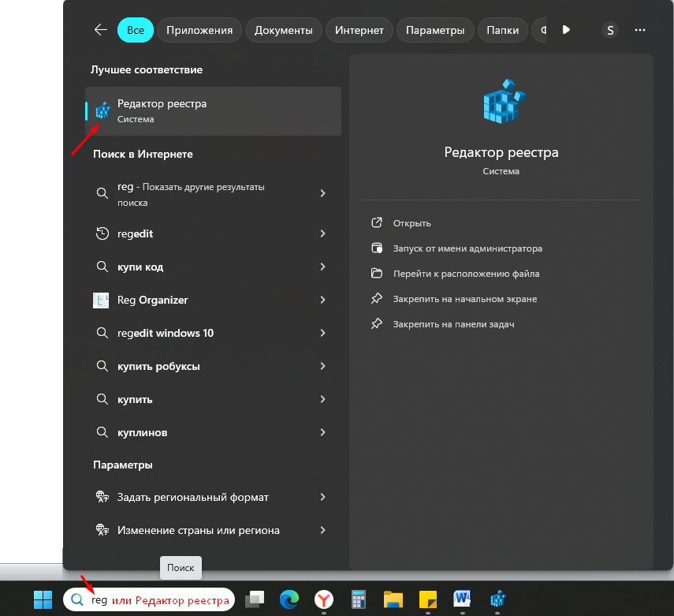The width and height of the screenshot is (674, 616).
Task: Click Reg Organizer app icon
Action: tap(101, 301)
